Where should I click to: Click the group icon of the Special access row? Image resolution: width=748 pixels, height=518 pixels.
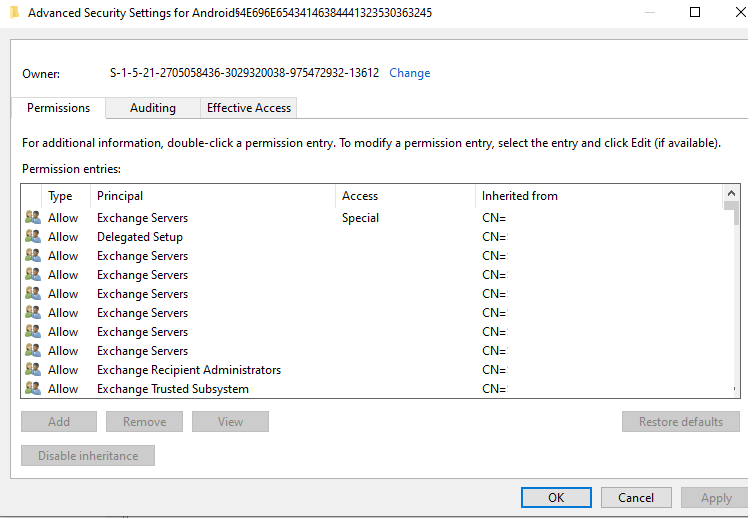[x=33, y=218]
